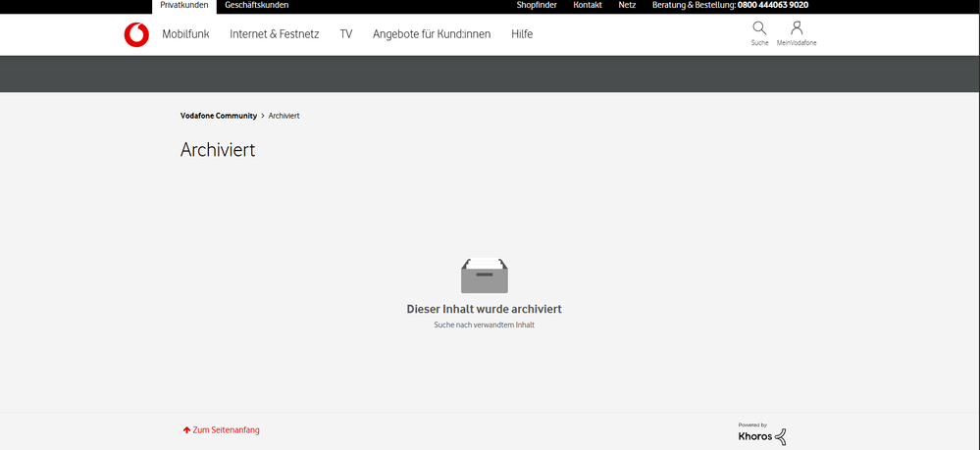This screenshot has width=980, height=450.
Task: Open Angebote für Kund:innen menu
Action: (432, 34)
